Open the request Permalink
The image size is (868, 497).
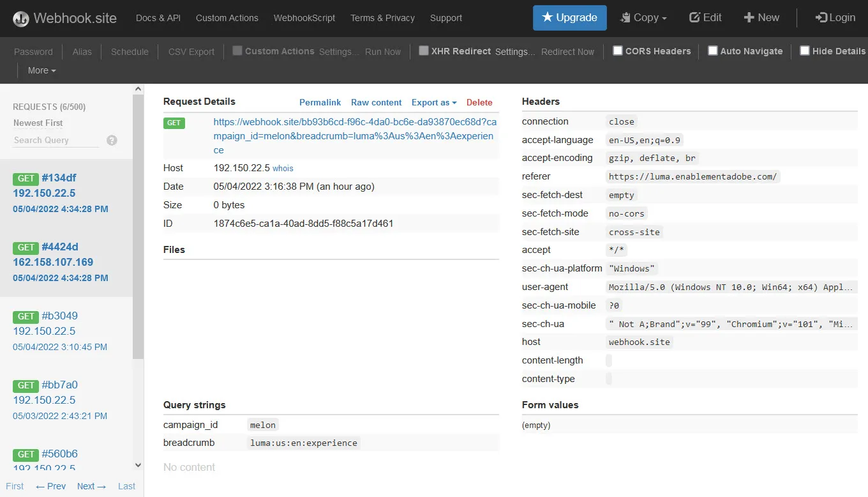click(x=320, y=102)
